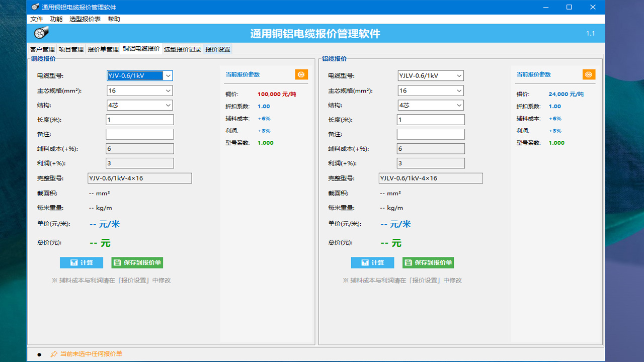
Task: Expand copper 主芯规格 dropdown
Action: coord(168,90)
